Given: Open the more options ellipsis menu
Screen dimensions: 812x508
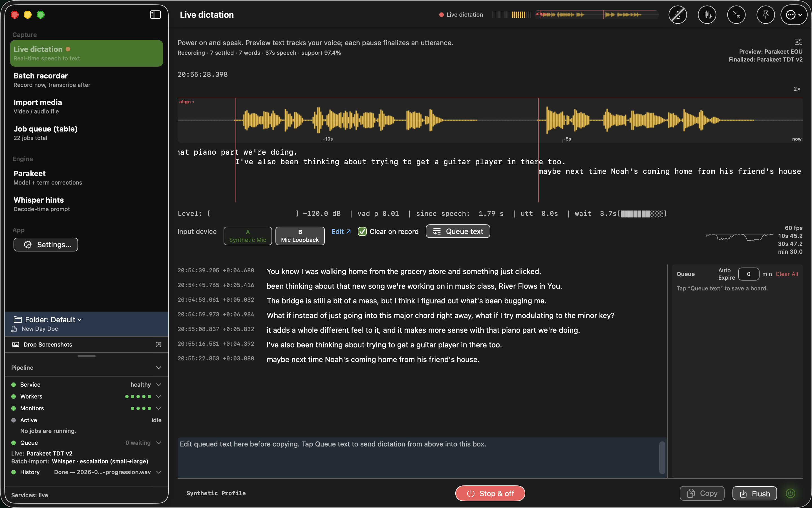Looking at the screenshot, I should click(794, 14).
